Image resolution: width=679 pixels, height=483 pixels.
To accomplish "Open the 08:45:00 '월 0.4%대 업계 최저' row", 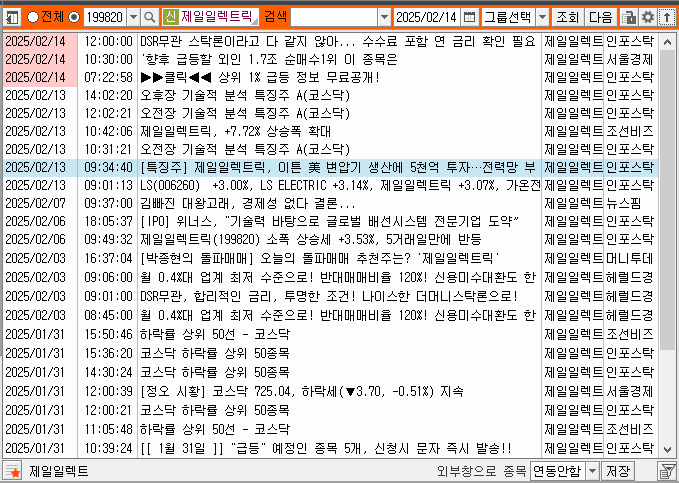I will pyautogui.click(x=338, y=315).
